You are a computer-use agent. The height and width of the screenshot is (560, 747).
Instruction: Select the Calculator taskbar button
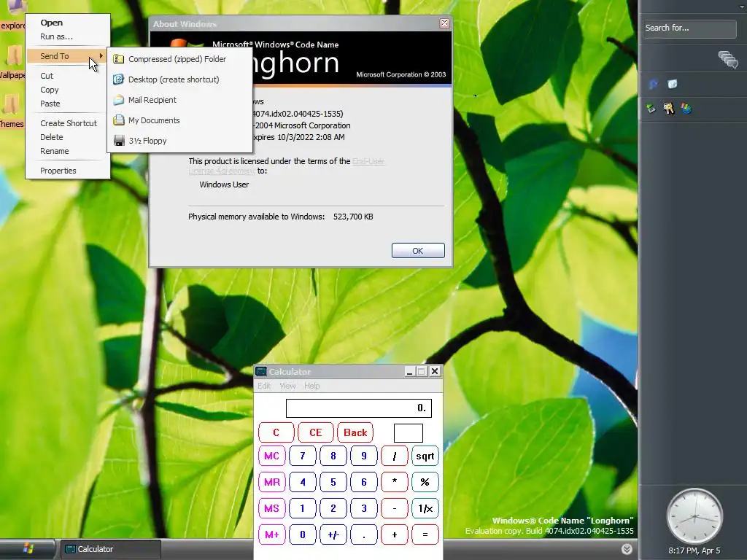pyautogui.click(x=111, y=549)
